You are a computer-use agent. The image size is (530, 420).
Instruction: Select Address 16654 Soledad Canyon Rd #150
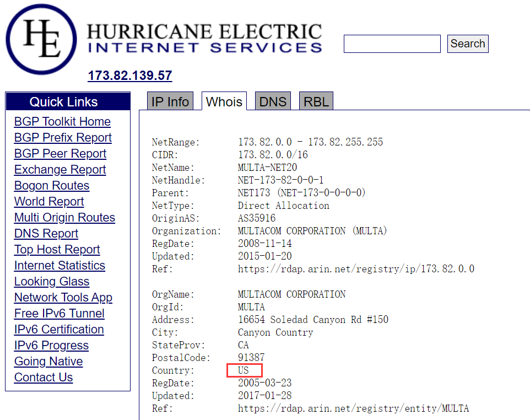coord(313,320)
